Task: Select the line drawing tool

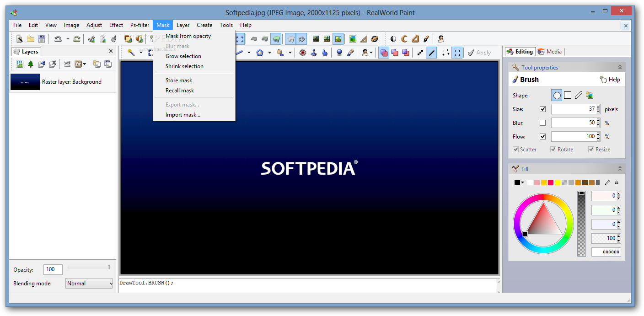Action: tap(240, 53)
